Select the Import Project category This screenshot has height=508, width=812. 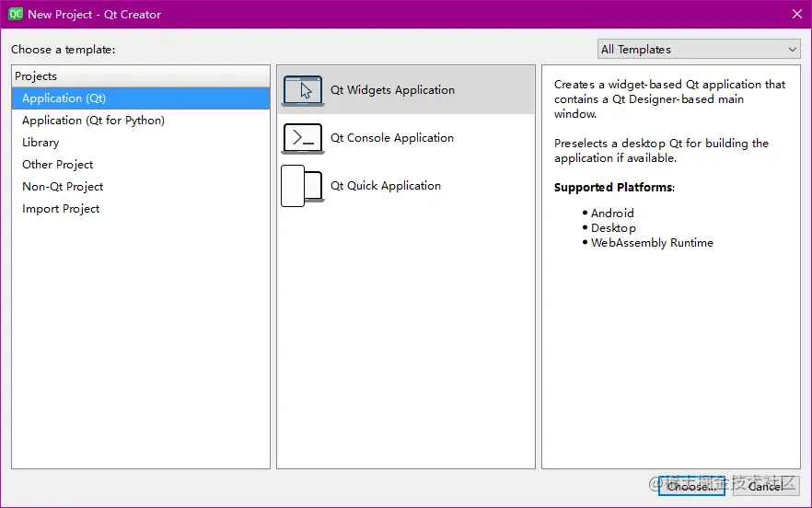click(141, 209)
